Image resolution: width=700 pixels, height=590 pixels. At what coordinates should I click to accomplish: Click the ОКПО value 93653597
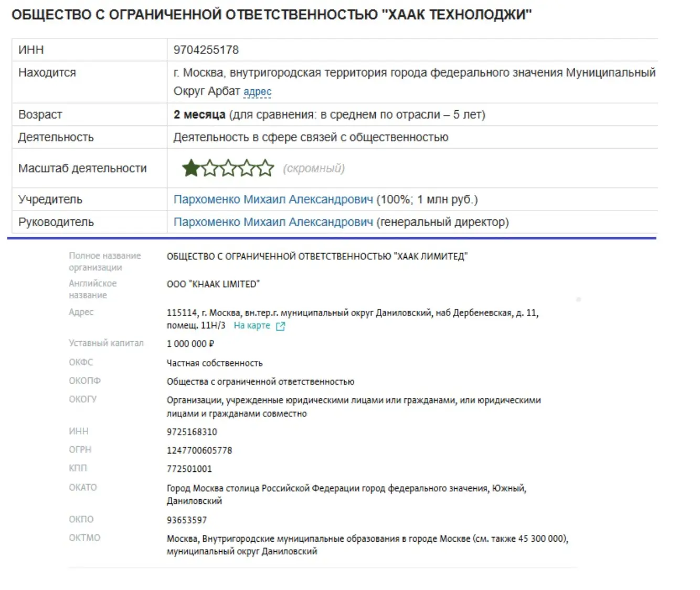point(187,520)
